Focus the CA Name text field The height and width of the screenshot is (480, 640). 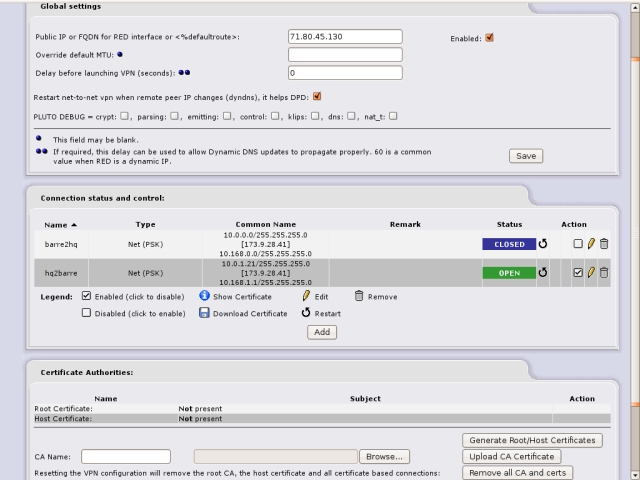click(x=125, y=456)
